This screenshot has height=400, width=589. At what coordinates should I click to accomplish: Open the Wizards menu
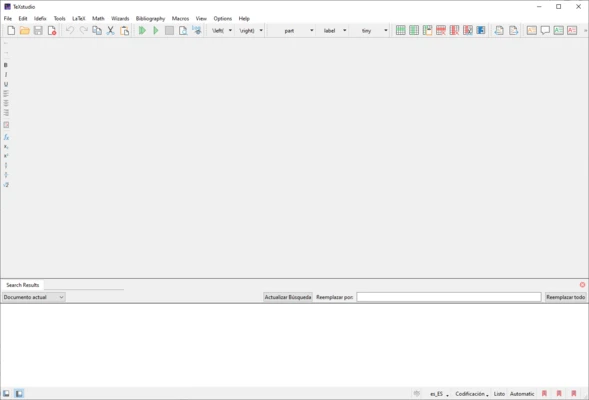(x=120, y=18)
